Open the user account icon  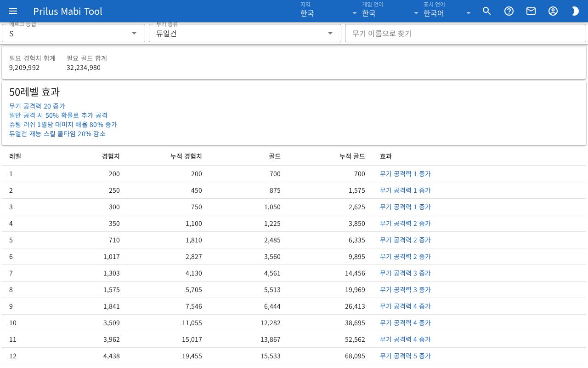(x=553, y=11)
